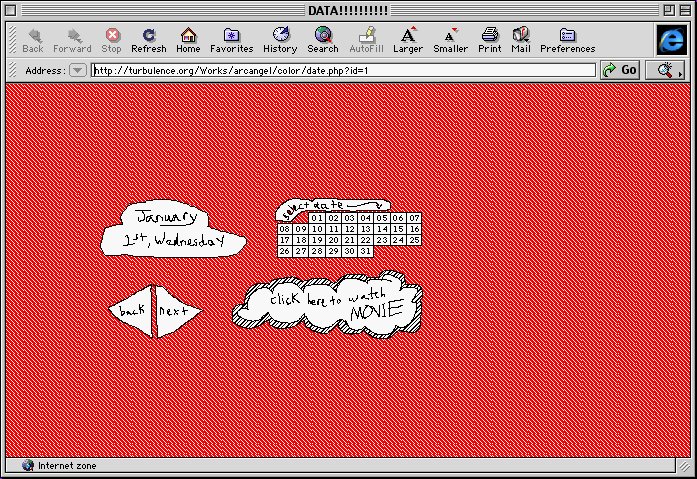The image size is (697, 479).
Task: Expand the Address history dropdown
Action: click(78, 70)
